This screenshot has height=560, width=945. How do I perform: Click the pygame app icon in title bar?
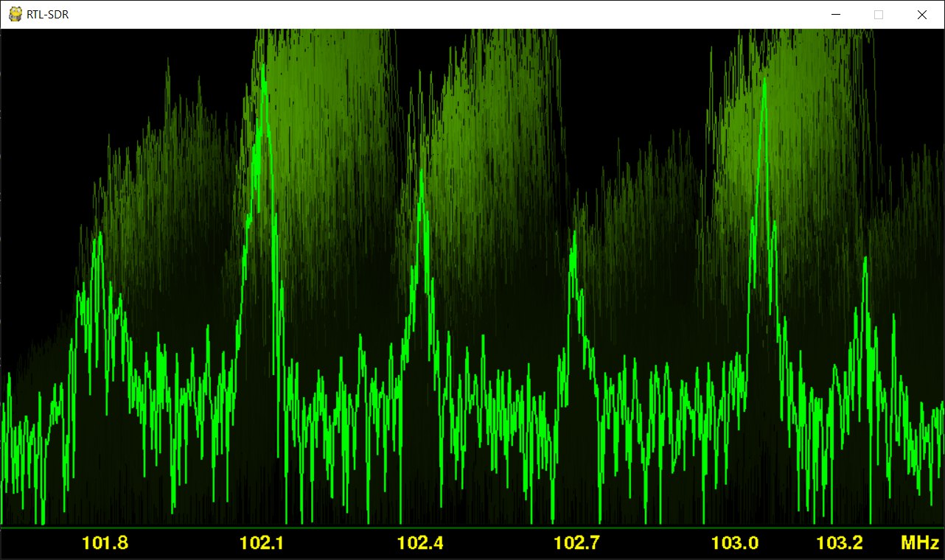(x=15, y=15)
